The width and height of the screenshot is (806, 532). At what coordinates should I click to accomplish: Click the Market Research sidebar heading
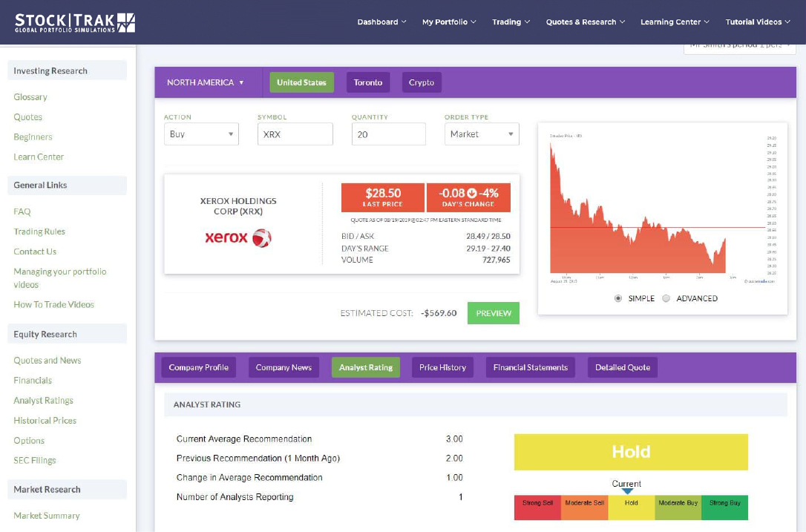click(x=68, y=490)
